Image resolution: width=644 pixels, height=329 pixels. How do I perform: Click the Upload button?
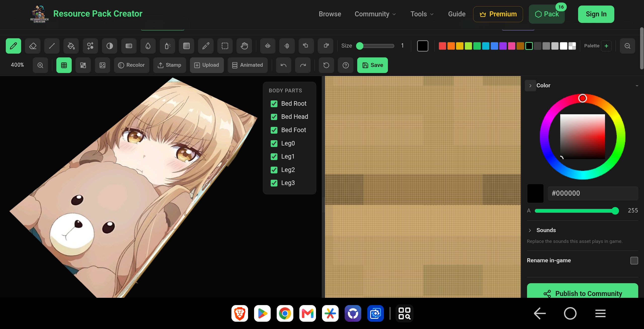pos(207,65)
